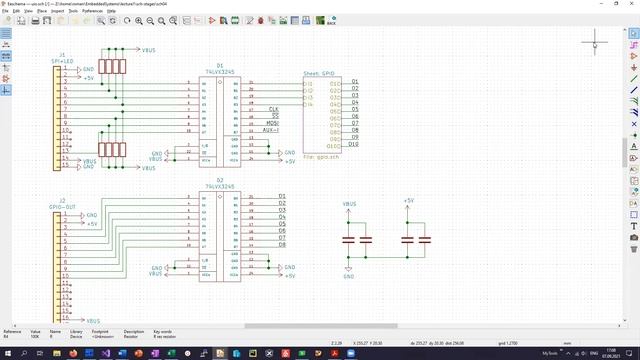The width and height of the screenshot is (640, 360).
Task: Open the Preferences menu
Action: tap(92, 11)
